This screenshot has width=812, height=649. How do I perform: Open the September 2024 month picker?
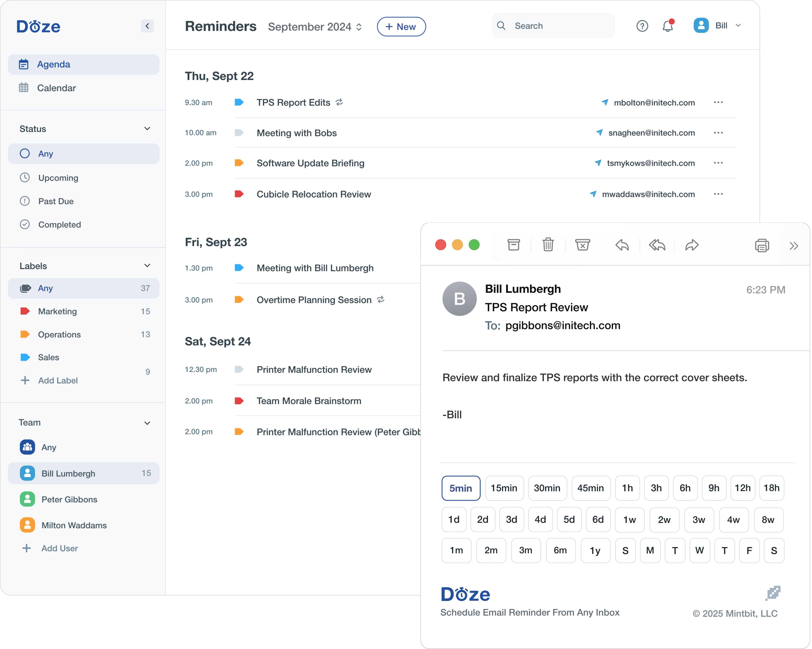pyautogui.click(x=315, y=27)
